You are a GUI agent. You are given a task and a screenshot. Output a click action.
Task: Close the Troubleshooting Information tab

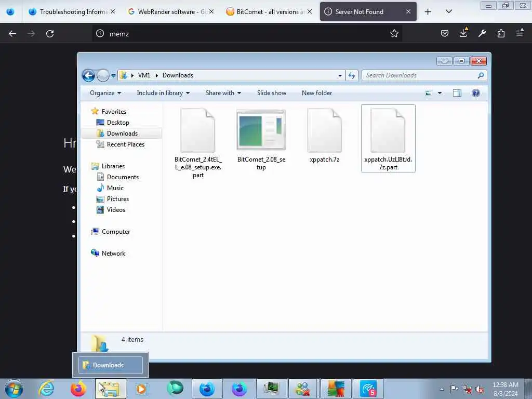click(x=113, y=11)
